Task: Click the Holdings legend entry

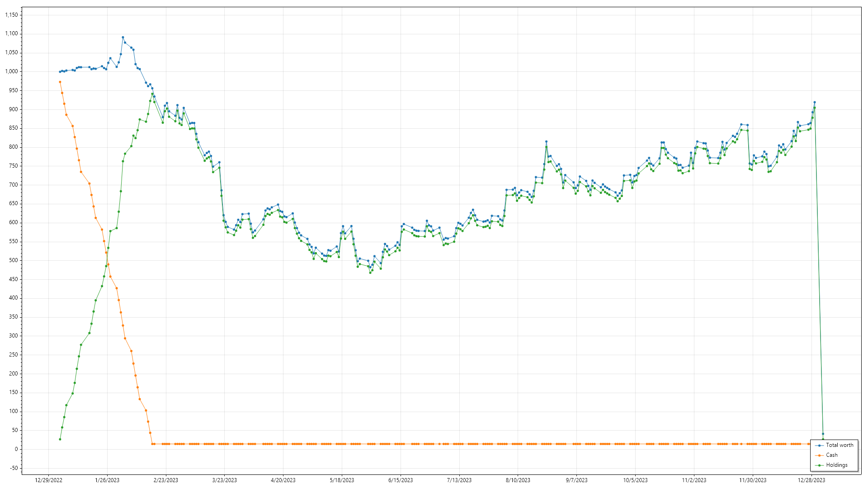Action: click(x=831, y=465)
